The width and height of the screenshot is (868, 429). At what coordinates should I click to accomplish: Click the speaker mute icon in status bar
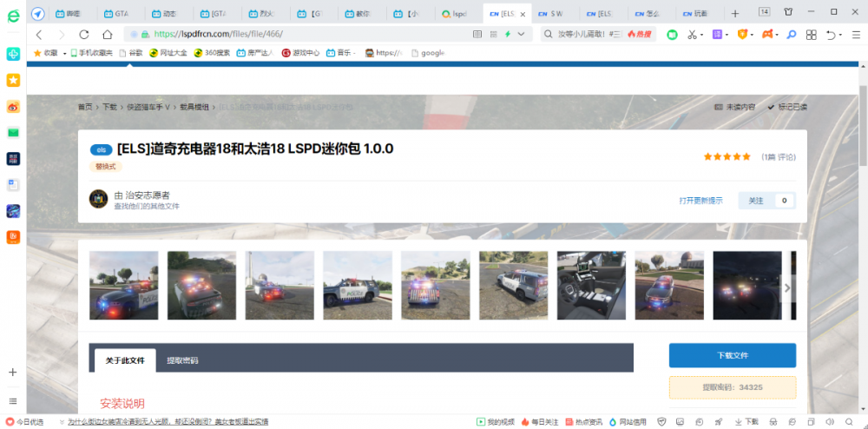click(830, 422)
